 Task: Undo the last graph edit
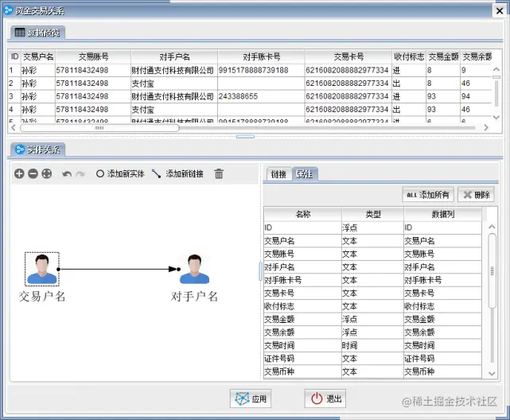[x=67, y=174]
